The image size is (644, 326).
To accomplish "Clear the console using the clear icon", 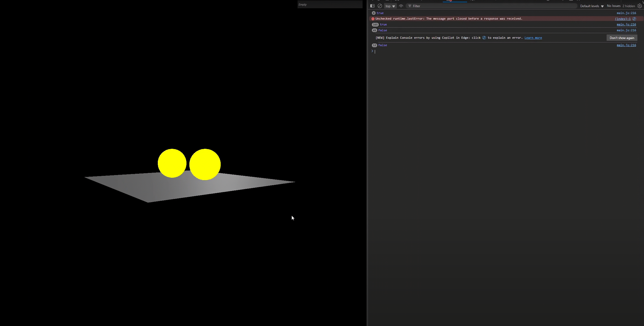I will click(x=380, y=6).
